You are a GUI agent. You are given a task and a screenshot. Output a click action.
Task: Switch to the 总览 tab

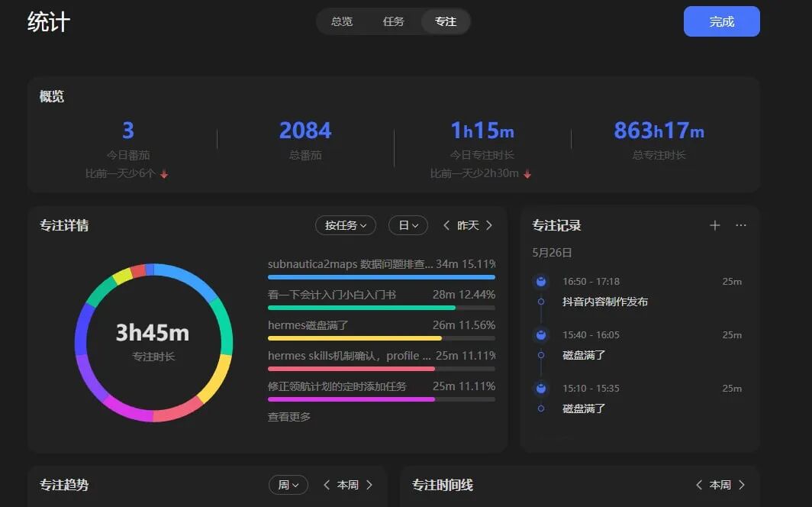(342, 21)
